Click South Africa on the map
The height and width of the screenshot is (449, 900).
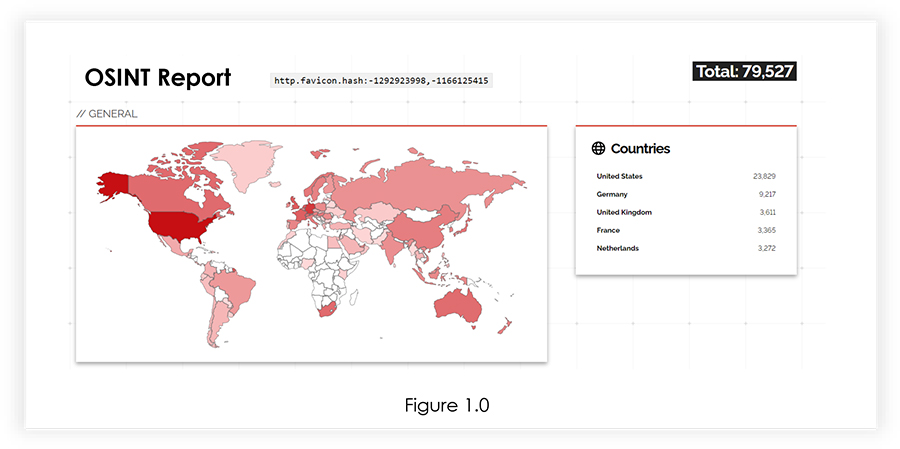pyautogui.click(x=326, y=310)
